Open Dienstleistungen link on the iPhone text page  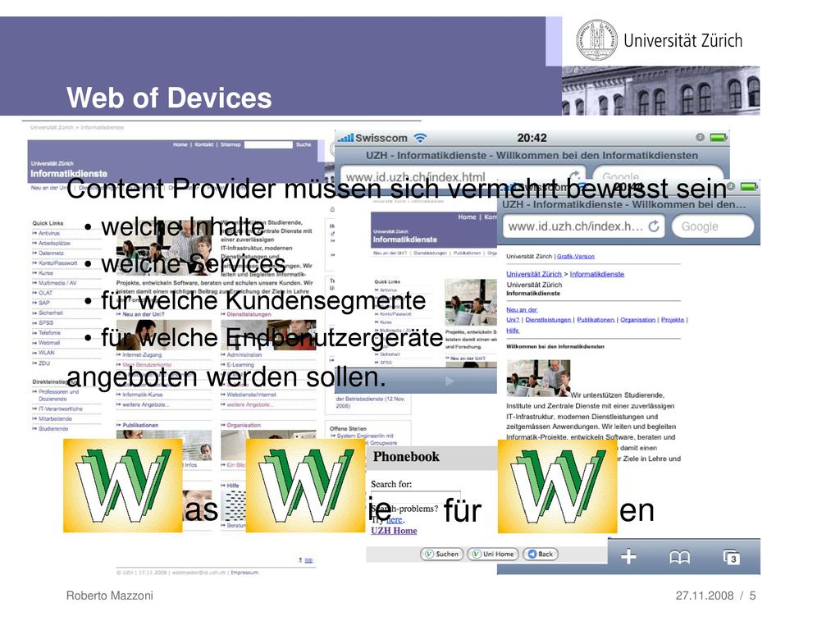point(548,320)
